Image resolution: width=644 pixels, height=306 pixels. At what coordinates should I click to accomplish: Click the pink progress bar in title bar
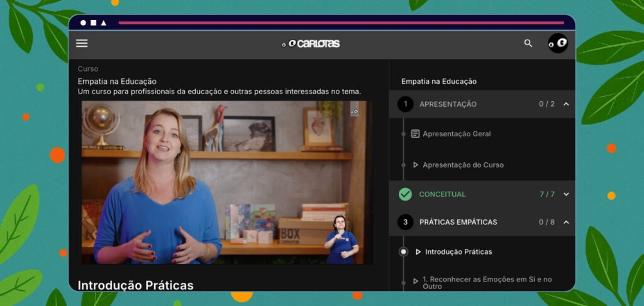pyautogui.click(x=341, y=23)
